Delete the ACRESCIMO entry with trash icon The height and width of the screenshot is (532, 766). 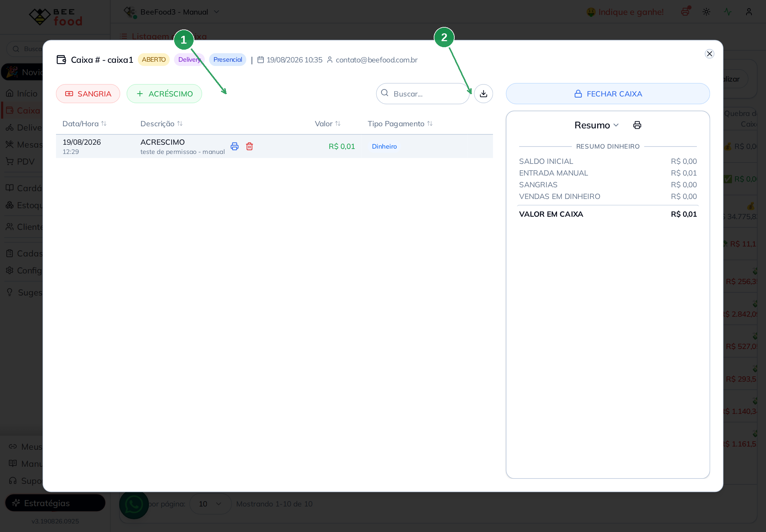(x=250, y=146)
